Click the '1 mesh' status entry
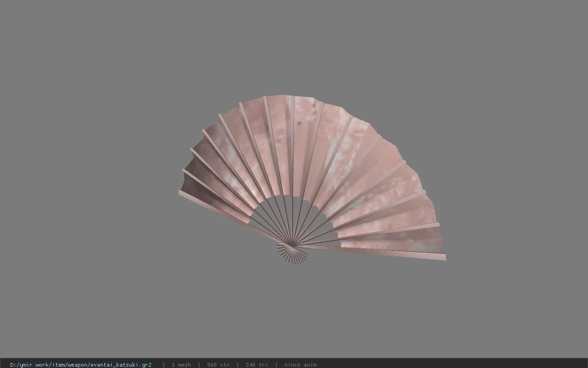588x368 pixels. 181,365
